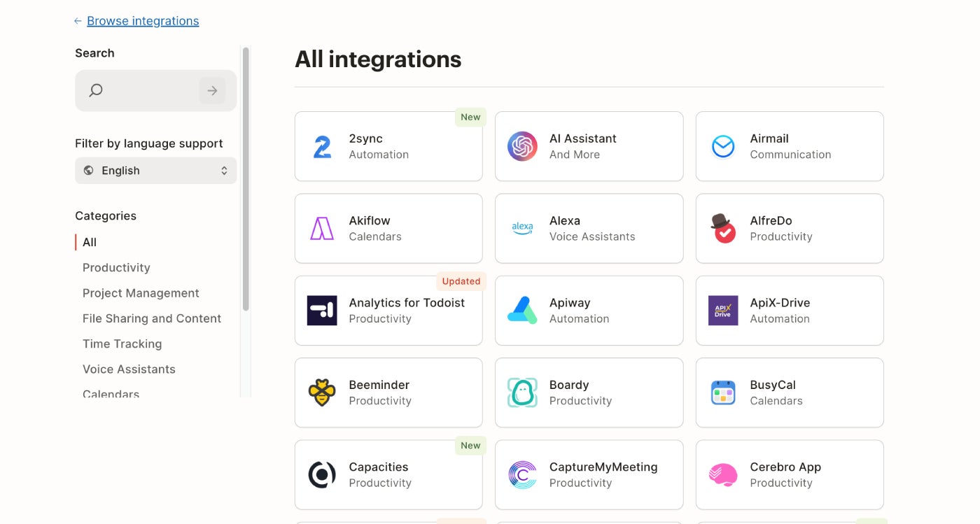This screenshot has height=524, width=980.
Task: Click the 'Categories' heading
Action: point(106,215)
